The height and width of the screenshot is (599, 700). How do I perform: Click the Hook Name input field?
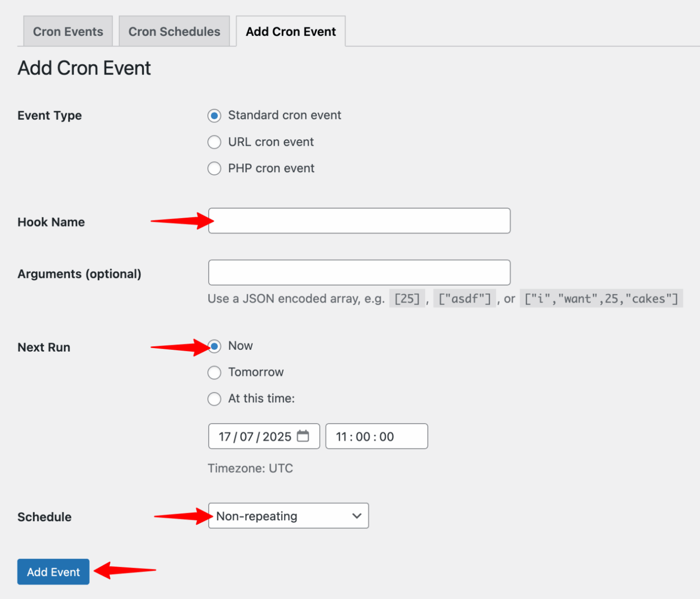pyautogui.click(x=359, y=220)
